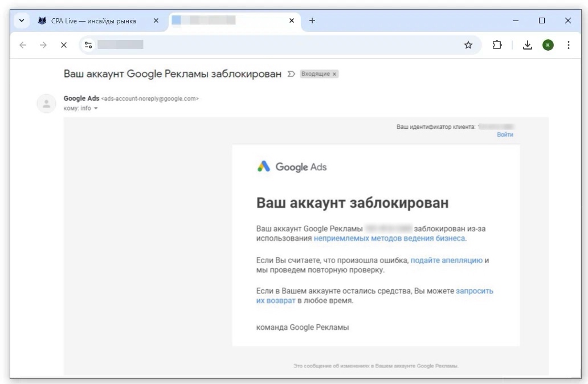588x384 pixels.
Task: Close the browser window
Action: tap(567, 21)
